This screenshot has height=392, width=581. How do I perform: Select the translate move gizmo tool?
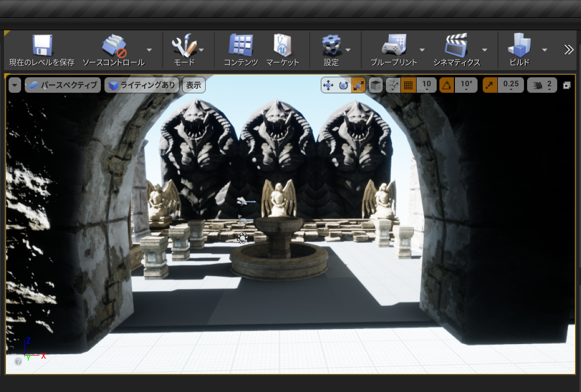[x=328, y=85]
